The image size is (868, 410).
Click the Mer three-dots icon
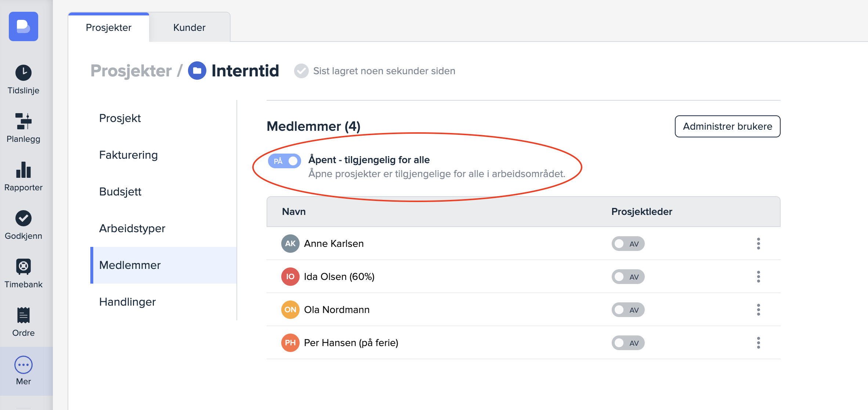point(23,365)
